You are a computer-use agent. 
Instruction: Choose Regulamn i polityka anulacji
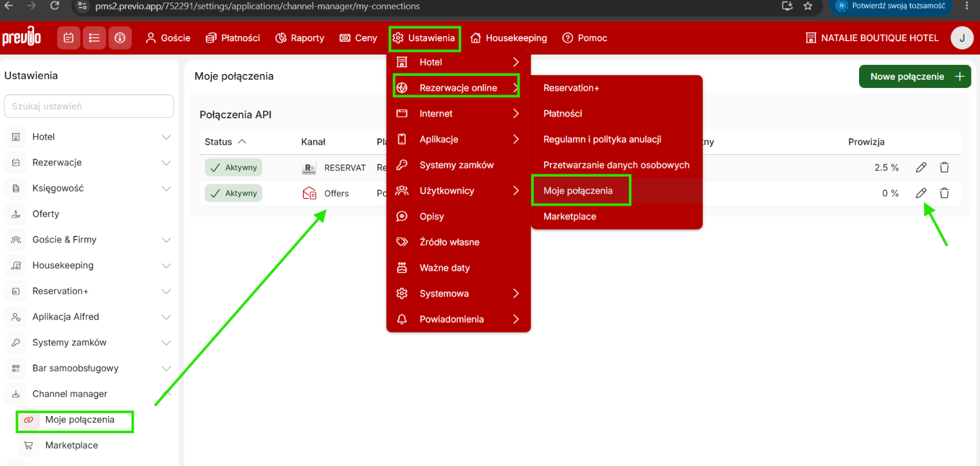(617, 139)
